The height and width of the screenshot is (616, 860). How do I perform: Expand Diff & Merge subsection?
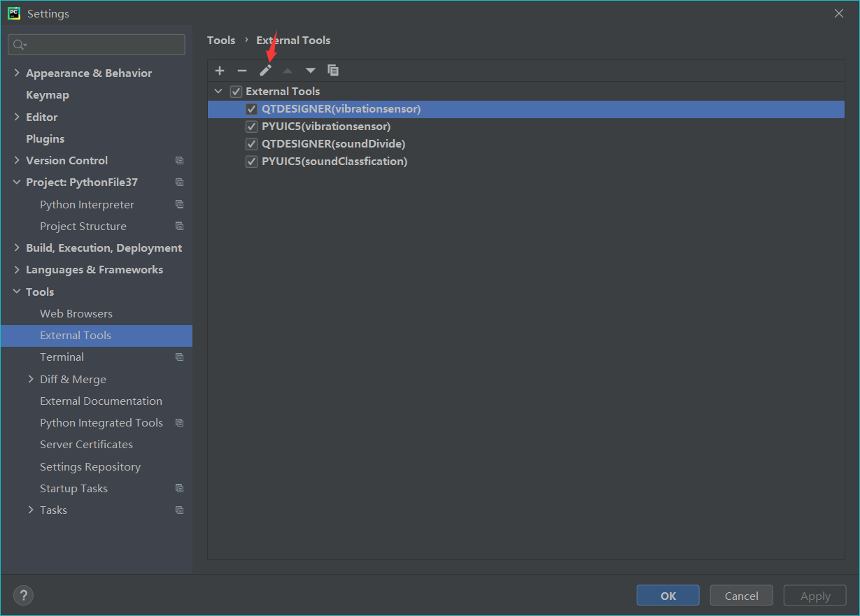31,380
